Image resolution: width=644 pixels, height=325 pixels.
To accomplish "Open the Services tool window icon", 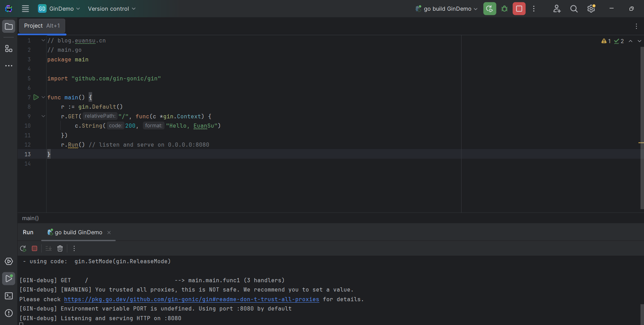I will click(9, 261).
